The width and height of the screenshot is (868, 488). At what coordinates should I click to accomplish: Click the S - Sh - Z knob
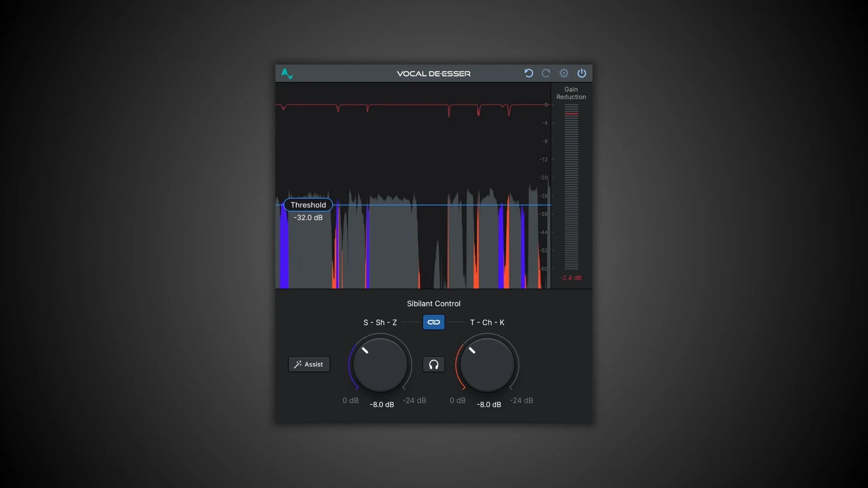pyautogui.click(x=380, y=364)
